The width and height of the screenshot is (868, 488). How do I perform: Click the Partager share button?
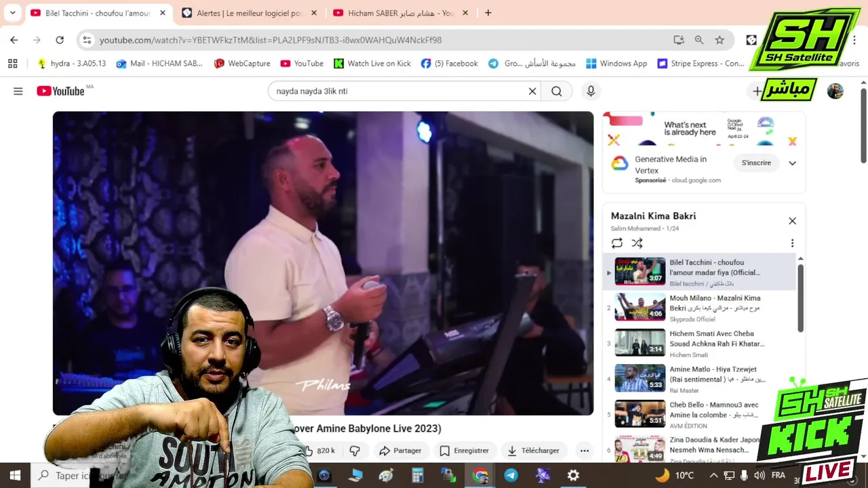point(400,451)
